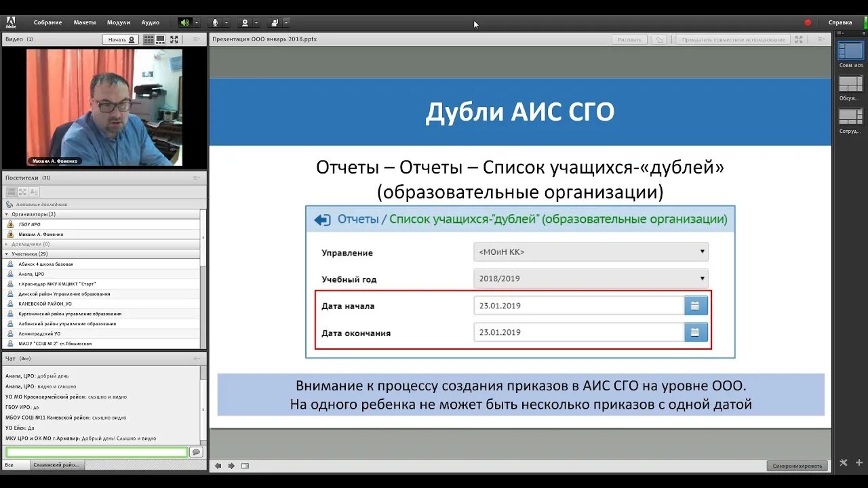Select attendee breakout rooms view icon
This screenshot has height=488, width=868.
point(22,192)
